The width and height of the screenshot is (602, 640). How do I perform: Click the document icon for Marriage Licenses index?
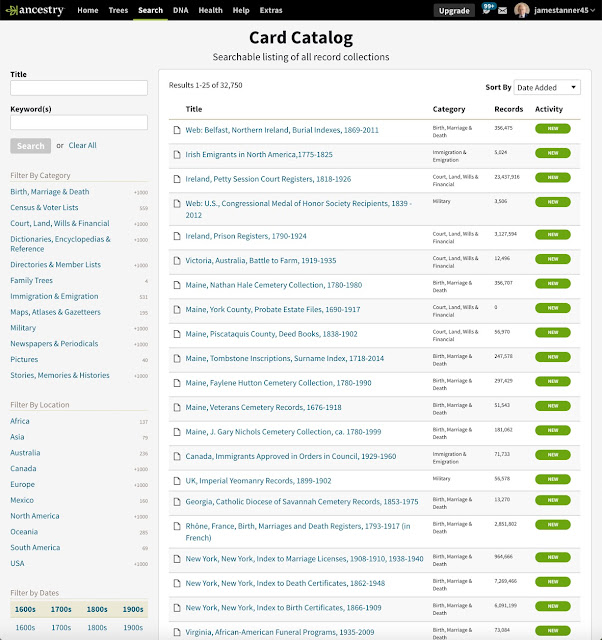pos(177,559)
